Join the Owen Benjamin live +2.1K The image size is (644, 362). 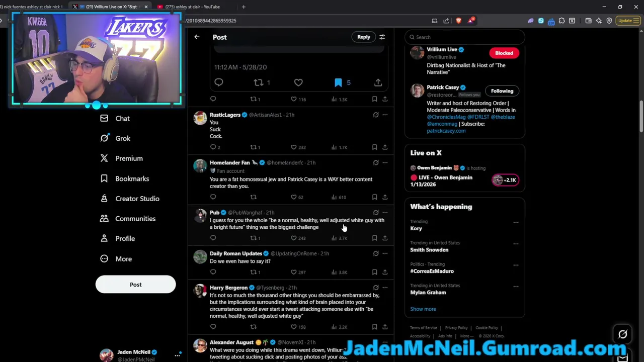[x=505, y=180]
